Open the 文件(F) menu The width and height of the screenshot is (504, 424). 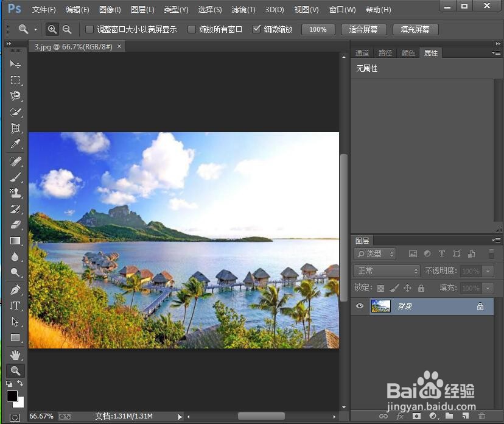(x=44, y=10)
